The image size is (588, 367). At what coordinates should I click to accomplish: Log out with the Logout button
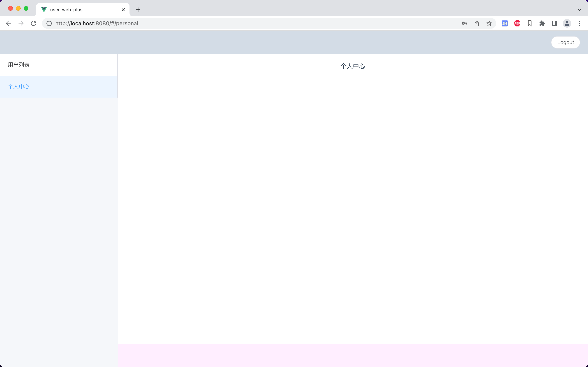click(x=565, y=43)
